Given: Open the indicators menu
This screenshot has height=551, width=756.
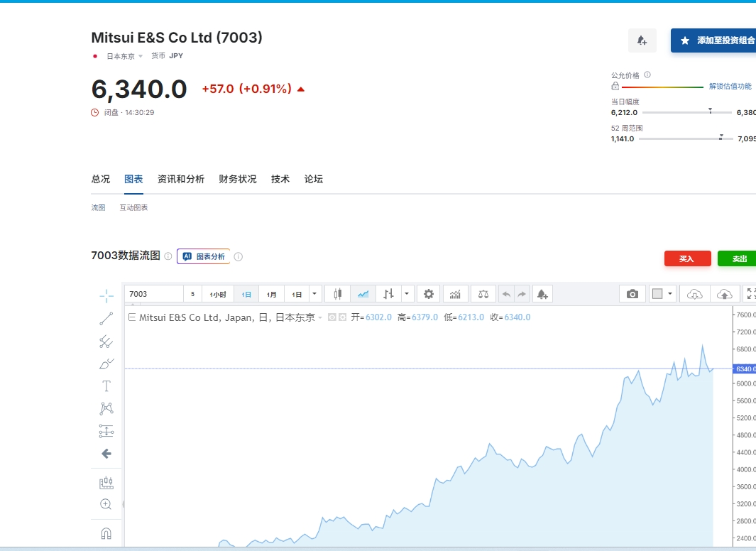Looking at the screenshot, I should coord(455,294).
